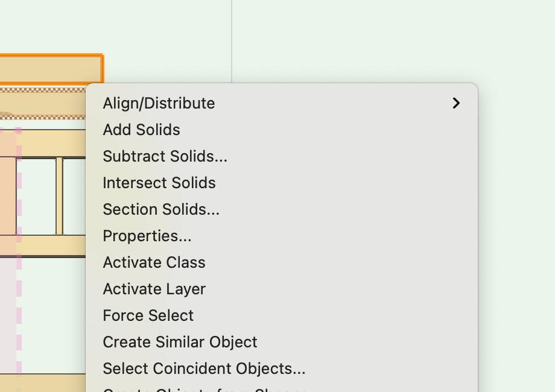The height and width of the screenshot is (392, 555).
Task: Open the Section Solids dialog
Action: click(160, 209)
